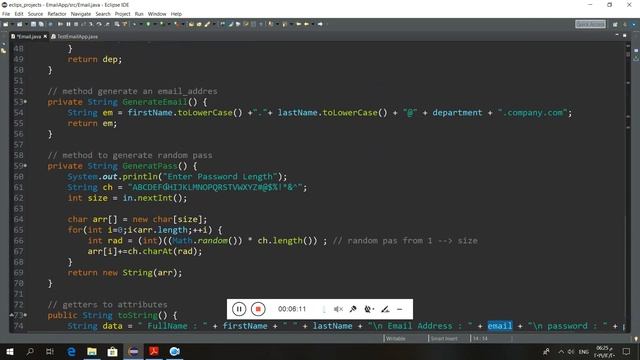The width and height of the screenshot is (640, 360).
Task: Click the Writable status bar entry
Action: pyautogui.click(x=396, y=338)
